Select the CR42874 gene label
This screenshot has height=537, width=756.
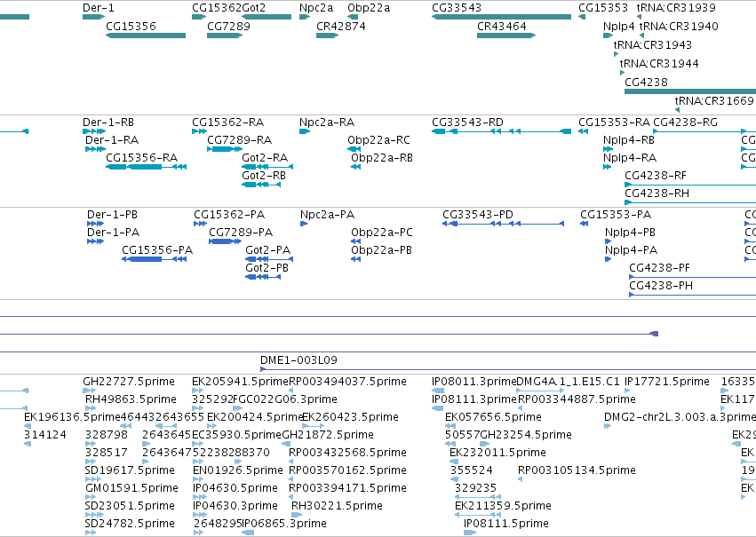(341, 26)
